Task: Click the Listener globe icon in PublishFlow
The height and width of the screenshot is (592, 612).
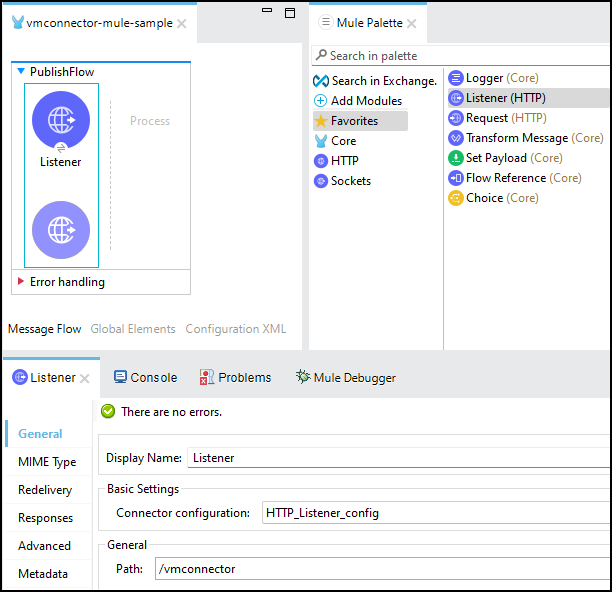Action: tap(61, 120)
